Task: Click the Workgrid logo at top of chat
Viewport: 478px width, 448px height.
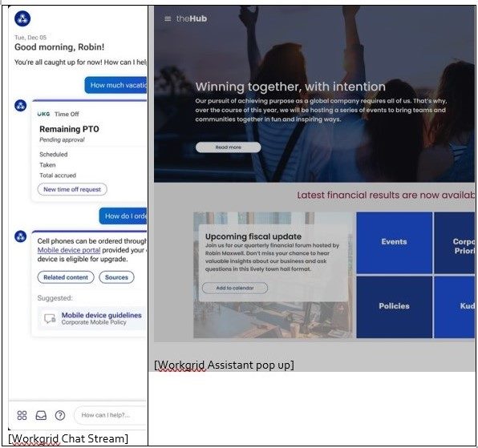Action: [22, 18]
